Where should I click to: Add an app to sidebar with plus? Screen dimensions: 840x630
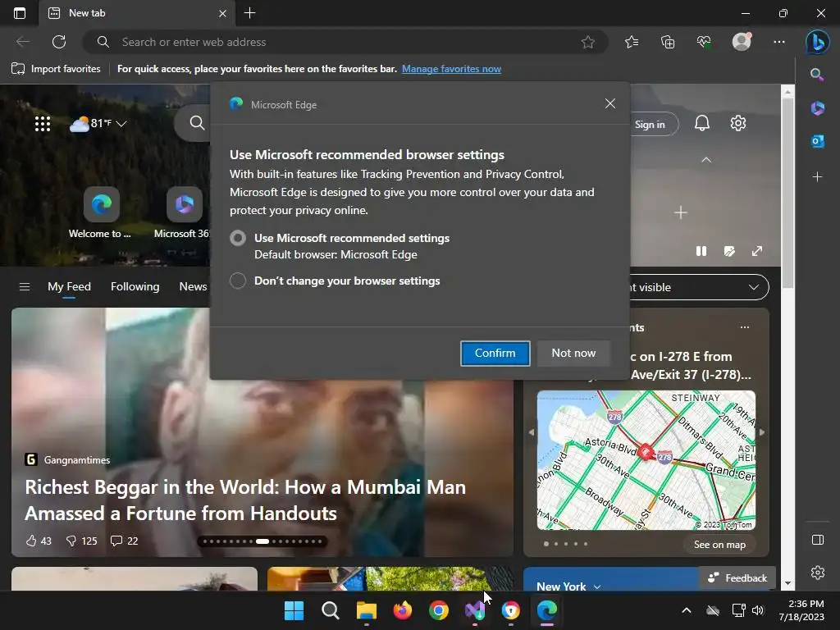pos(817,176)
